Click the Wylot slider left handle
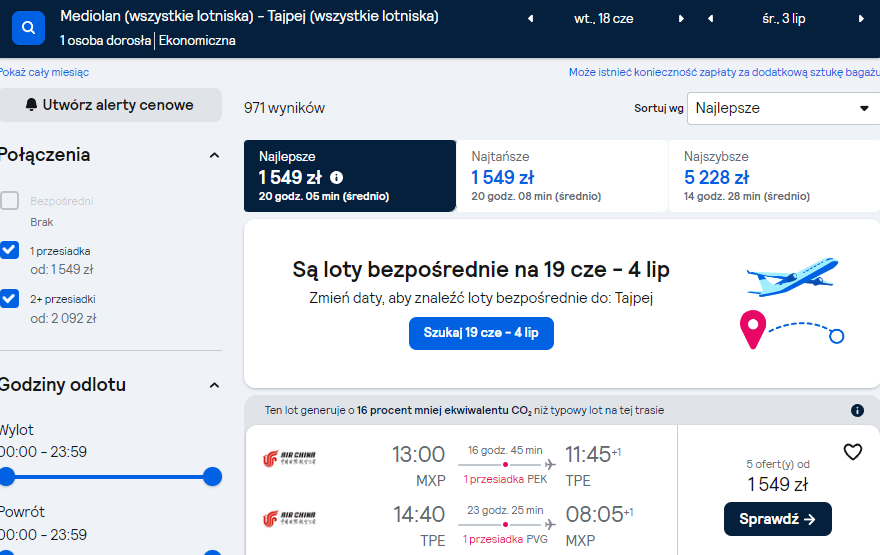880x555 pixels. [7, 477]
